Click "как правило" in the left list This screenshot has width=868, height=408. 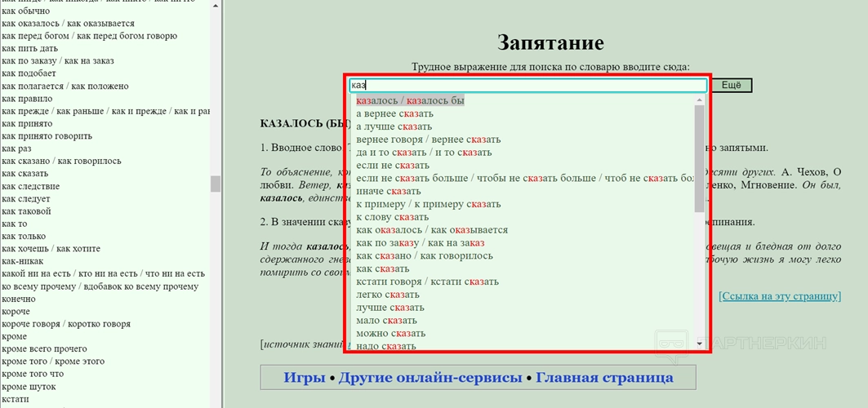(27, 99)
